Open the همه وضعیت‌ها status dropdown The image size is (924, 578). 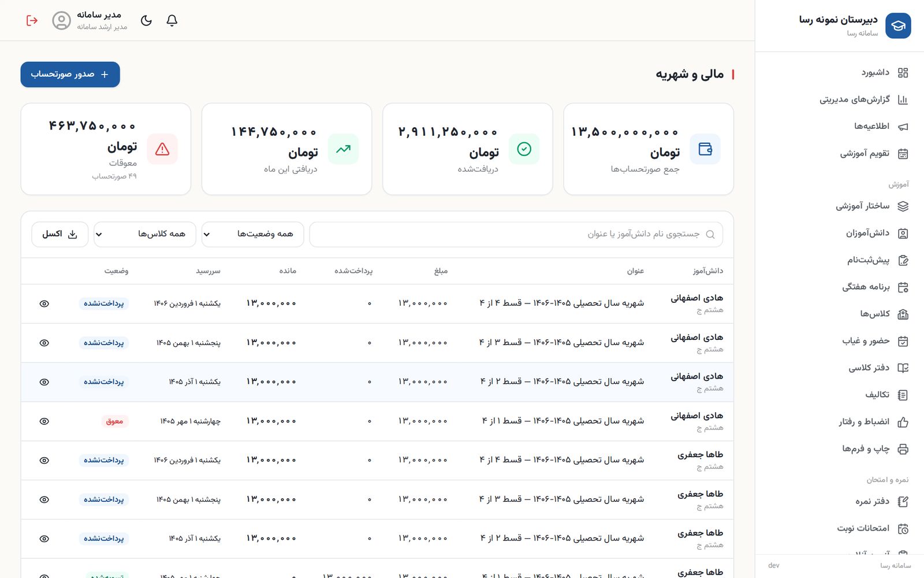253,234
